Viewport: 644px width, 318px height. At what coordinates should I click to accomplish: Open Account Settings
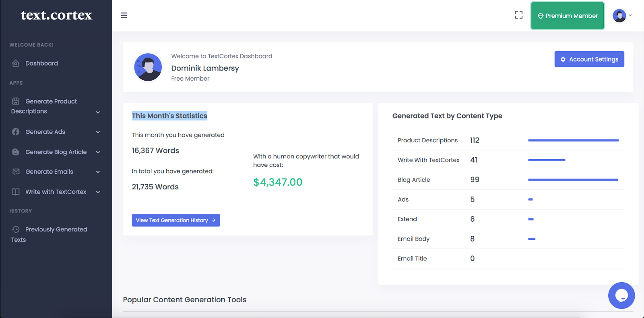589,59
